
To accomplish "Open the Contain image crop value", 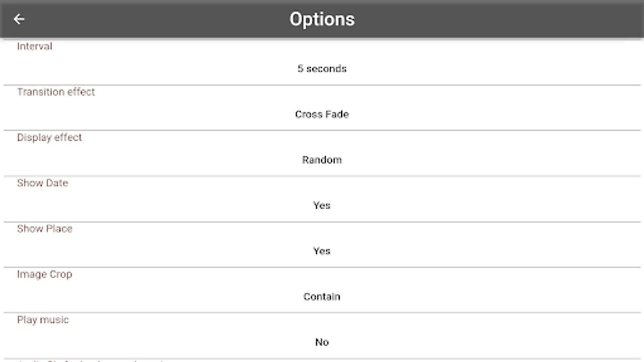I will pyautogui.click(x=322, y=297).
